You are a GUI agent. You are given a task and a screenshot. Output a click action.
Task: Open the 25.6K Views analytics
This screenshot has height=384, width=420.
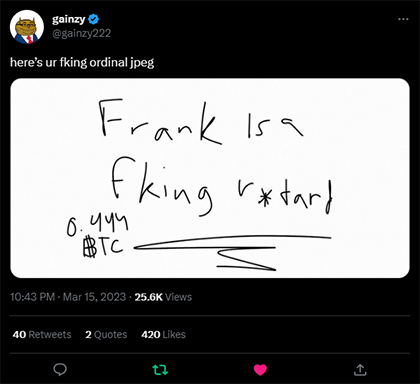(163, 297)
